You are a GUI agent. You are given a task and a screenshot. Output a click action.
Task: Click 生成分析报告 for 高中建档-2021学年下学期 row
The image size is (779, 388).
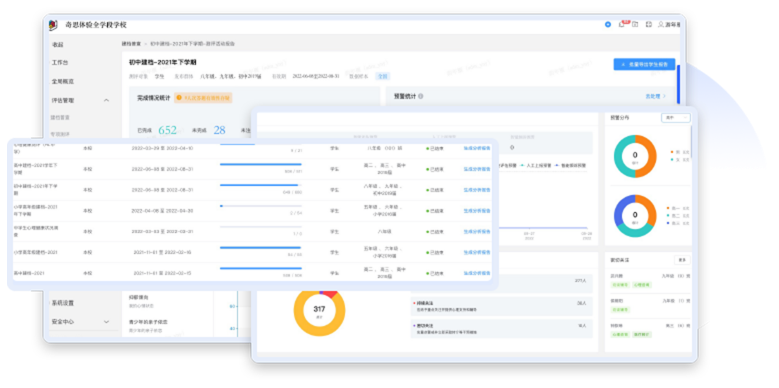coord(477,169)
